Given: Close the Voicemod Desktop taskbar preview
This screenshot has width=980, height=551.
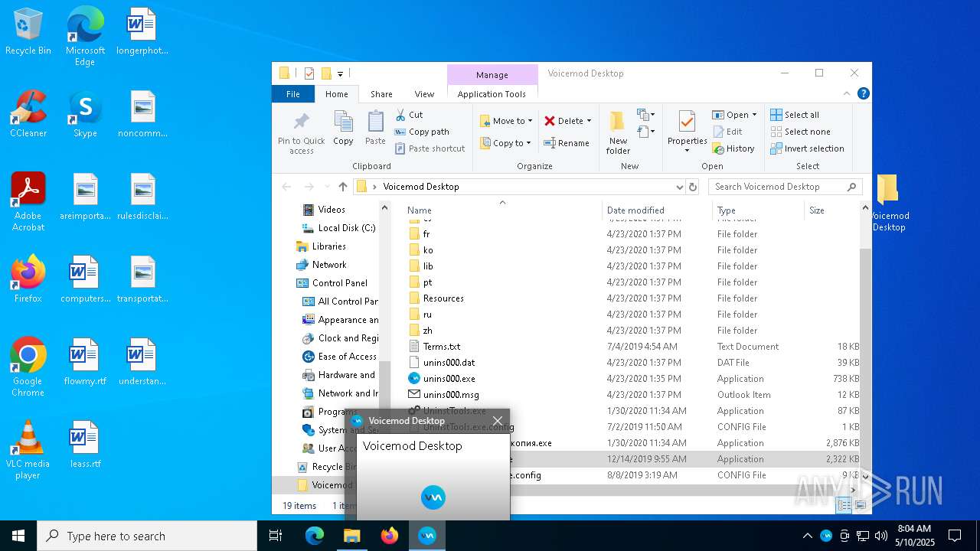Looking at the screenshot, I should click(x=498, y=421).
